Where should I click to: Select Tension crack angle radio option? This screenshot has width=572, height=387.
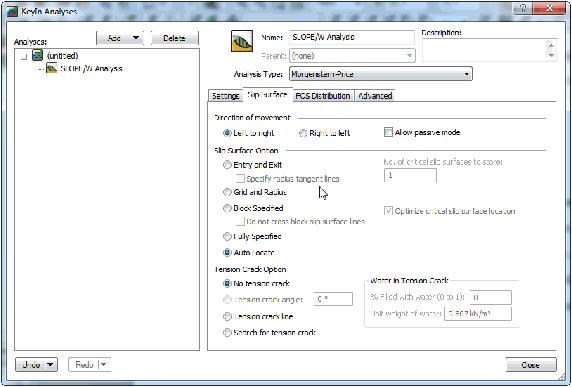(x=227, y=299)
